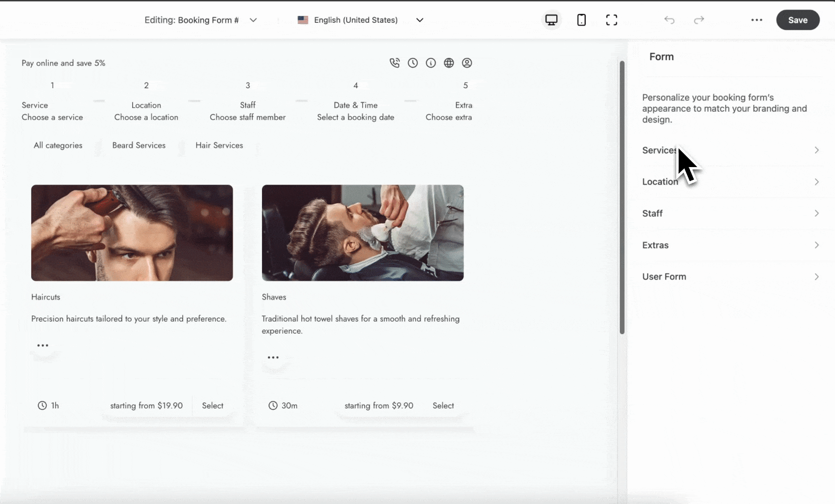Click the redo arrow
The width and height of the screenshot is (835, 504).
tap(699, 20)
